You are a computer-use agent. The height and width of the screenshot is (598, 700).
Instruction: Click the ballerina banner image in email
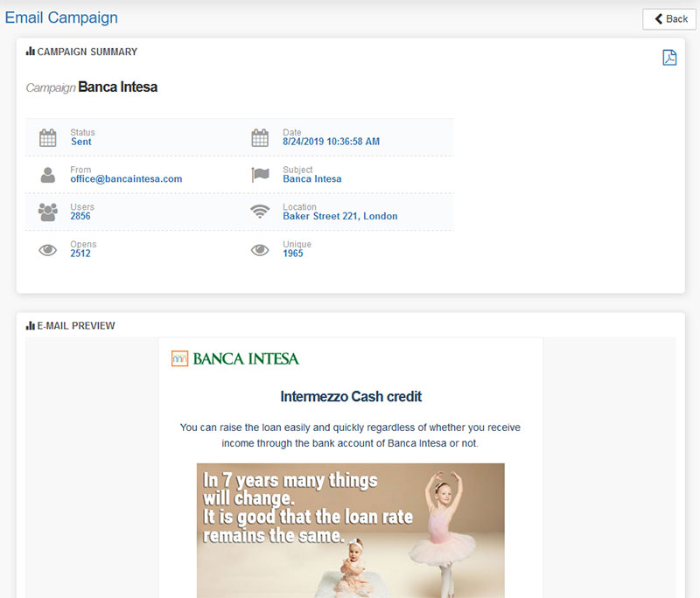(351, 530)
